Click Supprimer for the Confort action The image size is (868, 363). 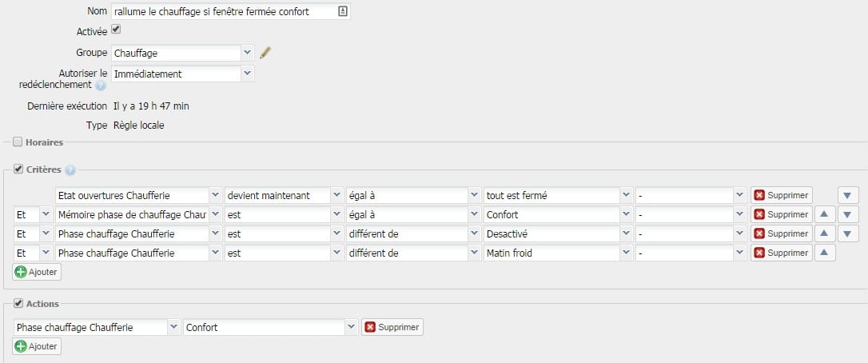pos(392,327)
